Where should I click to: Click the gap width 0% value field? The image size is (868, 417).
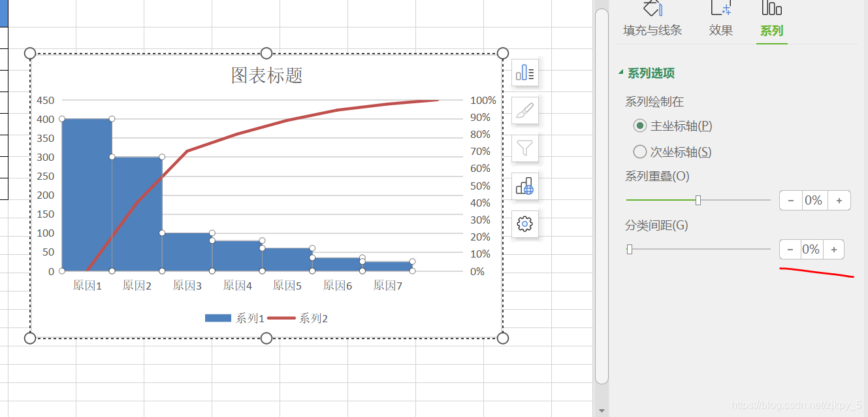point(811,250)
